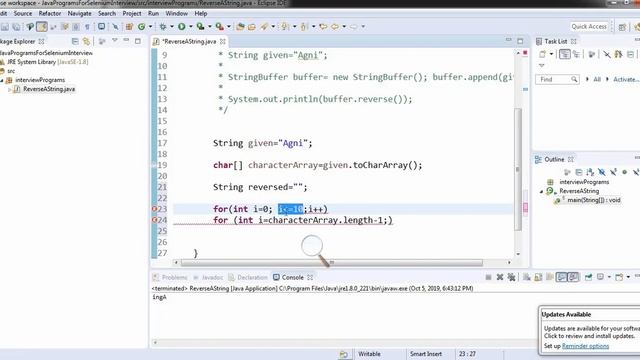The height and width of the screenshot is (360, 640).
Task: Toggle Show Whitespace Characters pilcrow button
Action: (87, 27)
